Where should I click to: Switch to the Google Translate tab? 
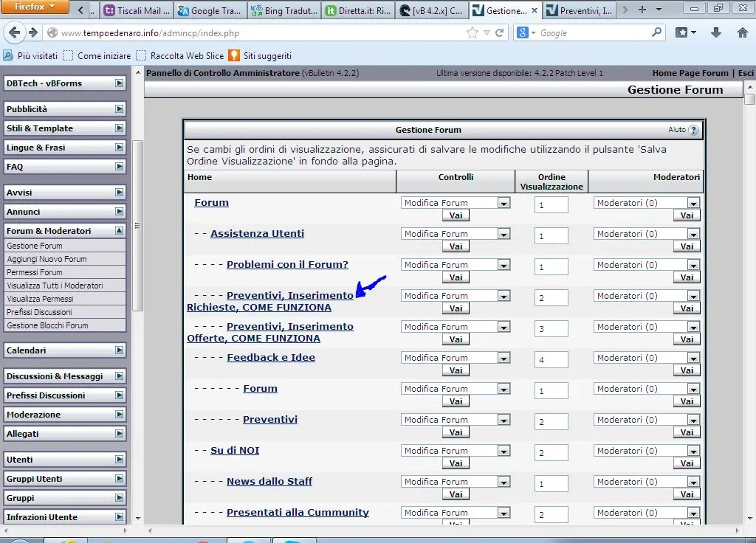tap(209, 10)
